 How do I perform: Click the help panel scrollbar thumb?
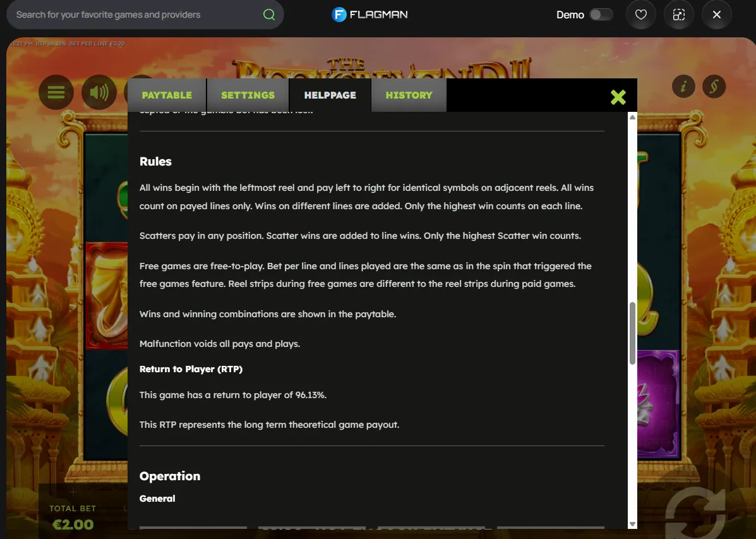pos(632,333)
